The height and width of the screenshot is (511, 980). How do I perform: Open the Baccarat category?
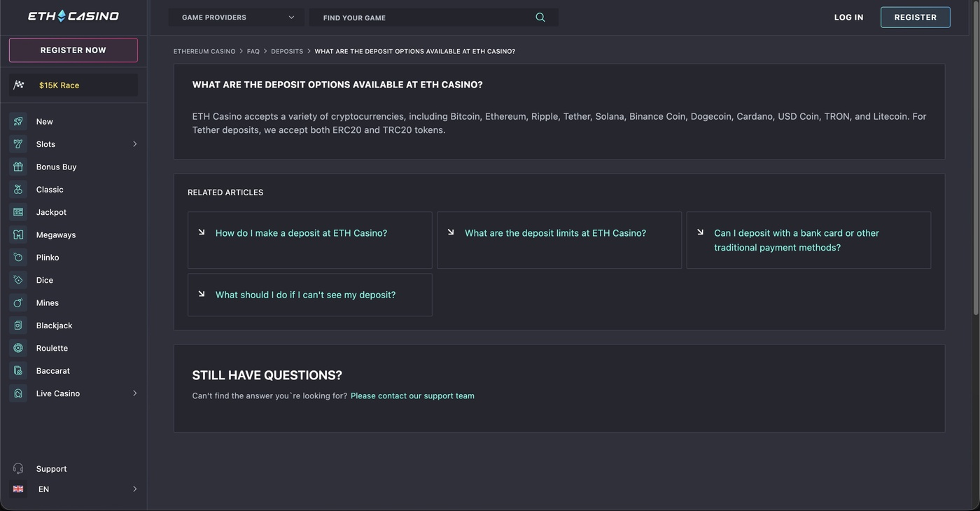(x=53, y=371)
